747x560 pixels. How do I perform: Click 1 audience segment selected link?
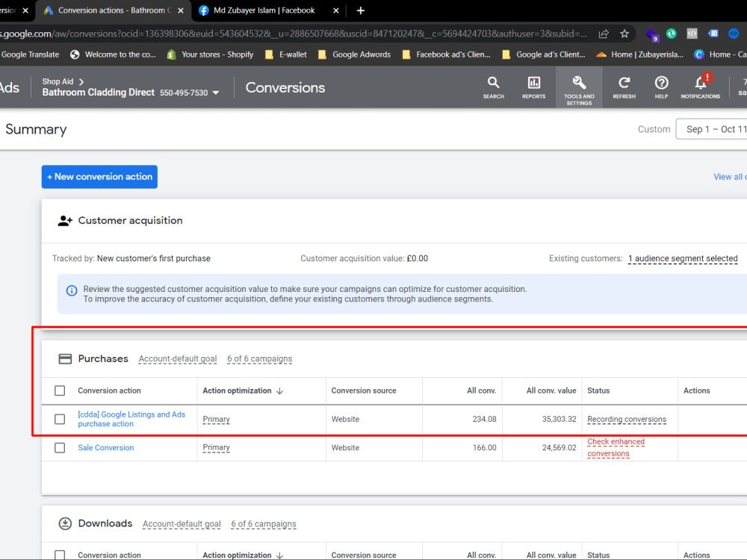[683, 258]
